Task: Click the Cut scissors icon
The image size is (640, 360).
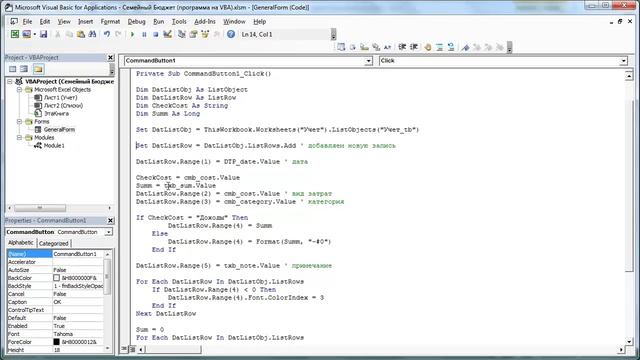Action: (58, 34)
